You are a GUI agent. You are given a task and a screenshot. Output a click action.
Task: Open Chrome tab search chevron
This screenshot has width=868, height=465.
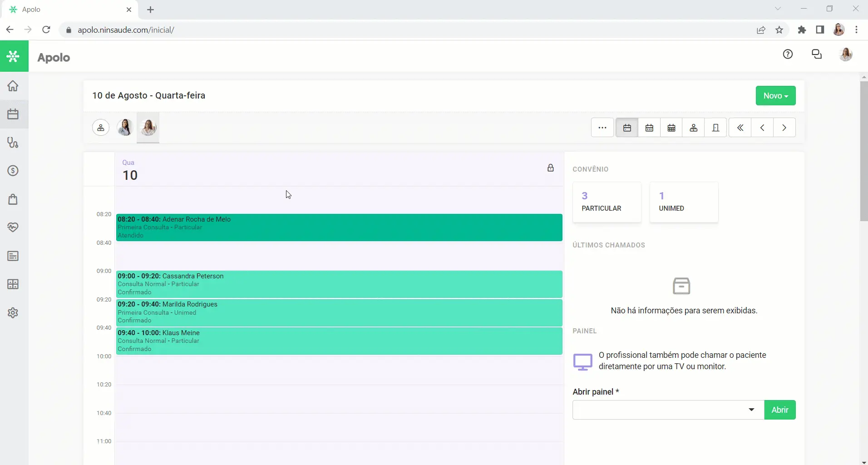coord(778,9)
